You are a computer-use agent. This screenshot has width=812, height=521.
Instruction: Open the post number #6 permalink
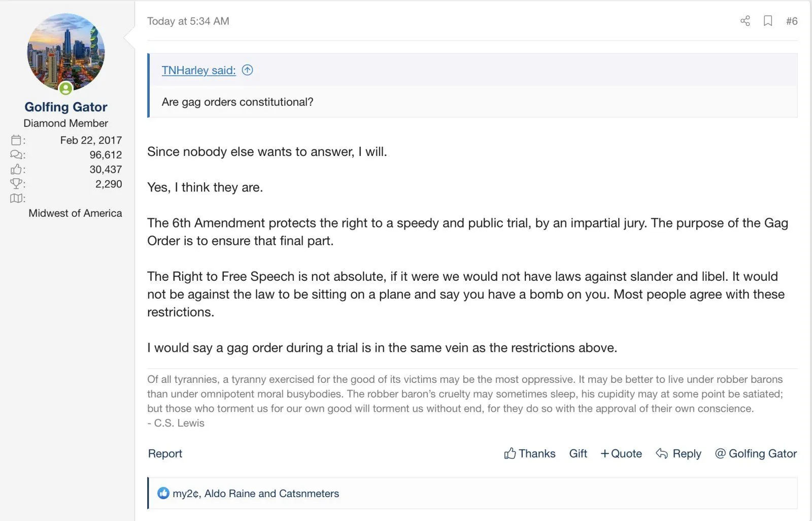(791, 21)
